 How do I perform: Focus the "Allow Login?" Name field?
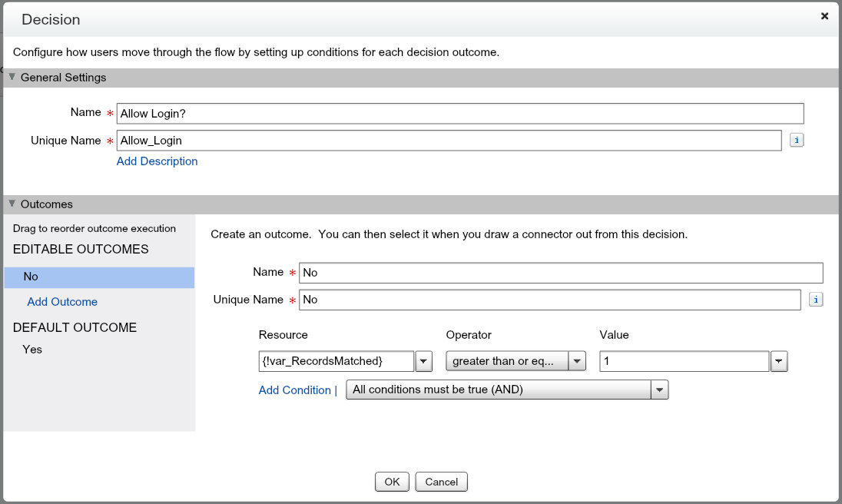(x=459, y=114)
